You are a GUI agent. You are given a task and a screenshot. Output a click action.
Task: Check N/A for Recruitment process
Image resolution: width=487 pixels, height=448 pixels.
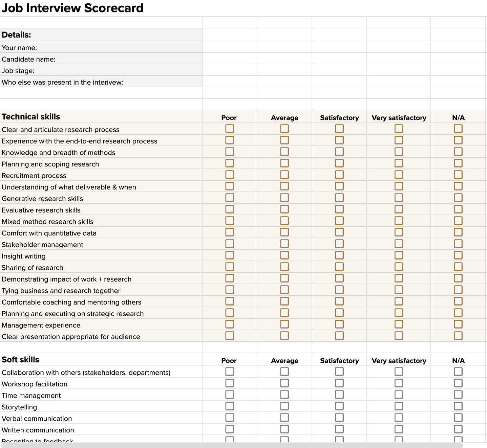pos(458,175)
